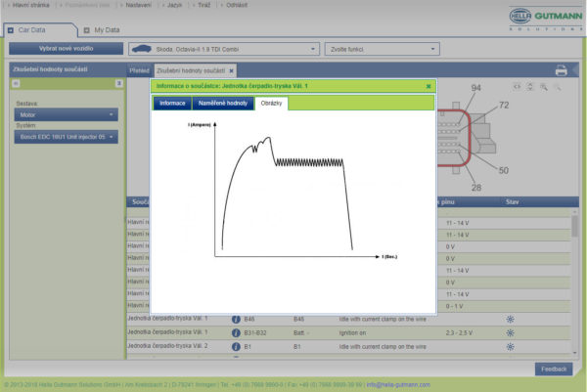This screenshot has height=392, width=587.
Task: Click the info icon in the B31-B32 row
Action: point(236,332)
